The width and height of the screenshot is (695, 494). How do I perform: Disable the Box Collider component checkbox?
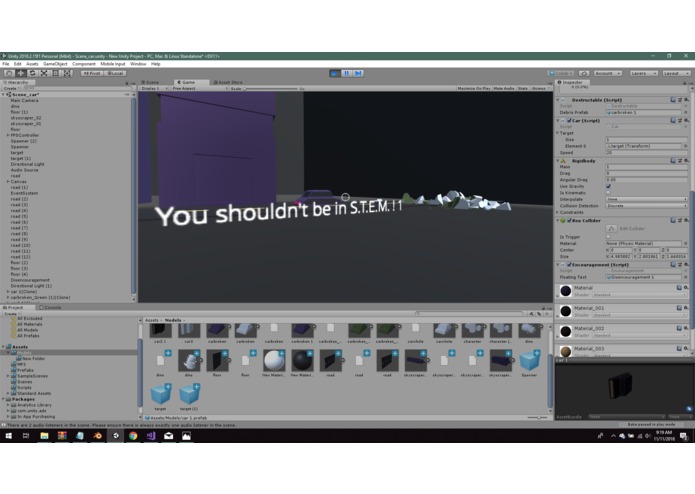pyautogui.click(x=569, y=220)
